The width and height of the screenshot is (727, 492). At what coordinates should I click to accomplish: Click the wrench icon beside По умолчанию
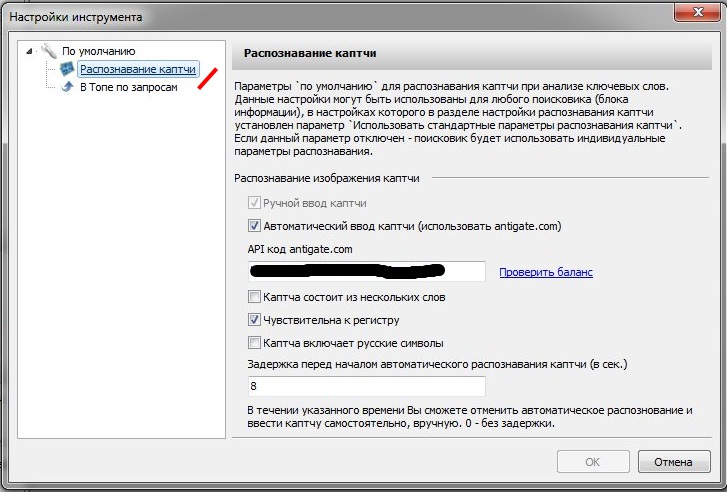49,51
